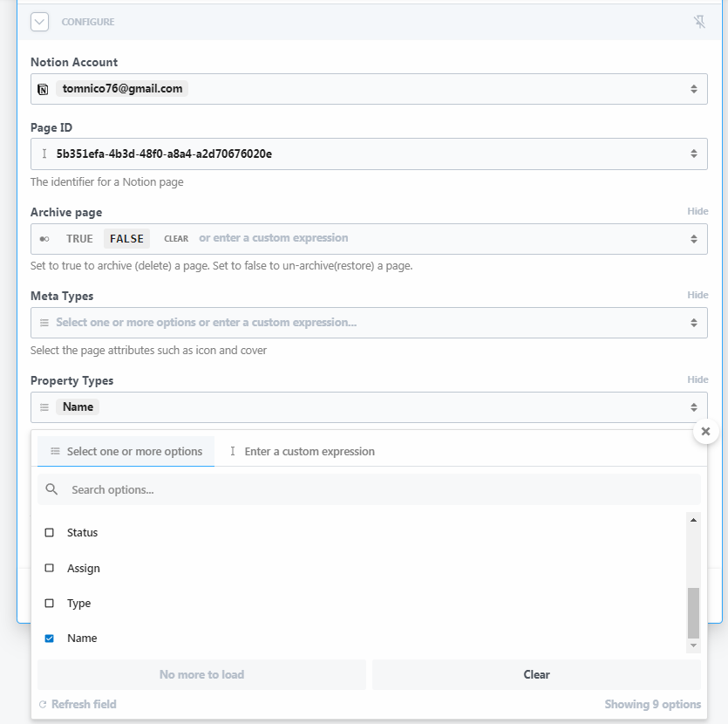The height and width of the screenshot is (724, 728).
Task: Click the Clear button to deselect all options
Action: 536,674
